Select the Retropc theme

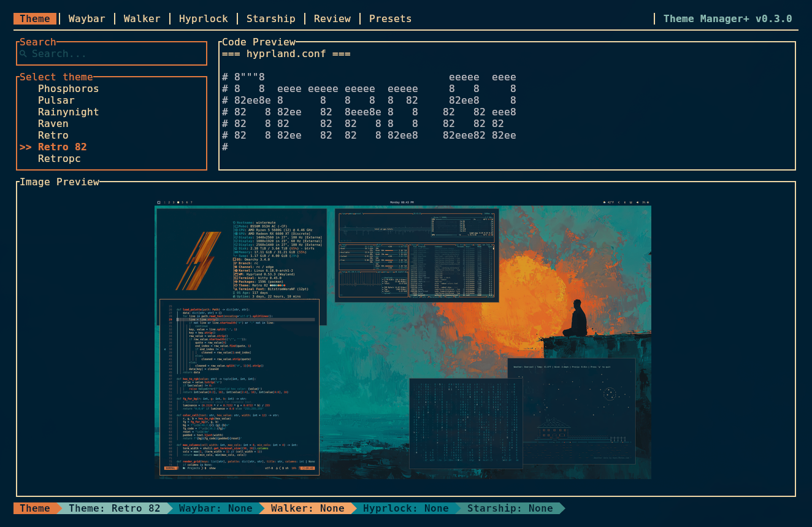pos(59,158)
